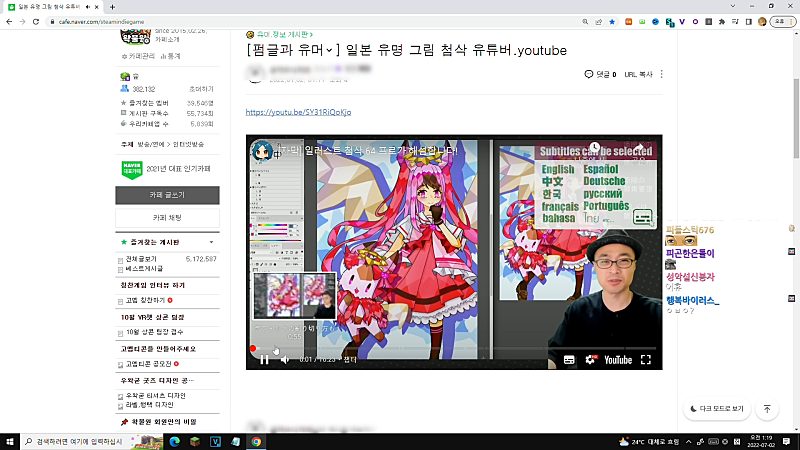Open 라벨,명택 디자인 board
Screen dimensions: 800x450
[149, 405]
